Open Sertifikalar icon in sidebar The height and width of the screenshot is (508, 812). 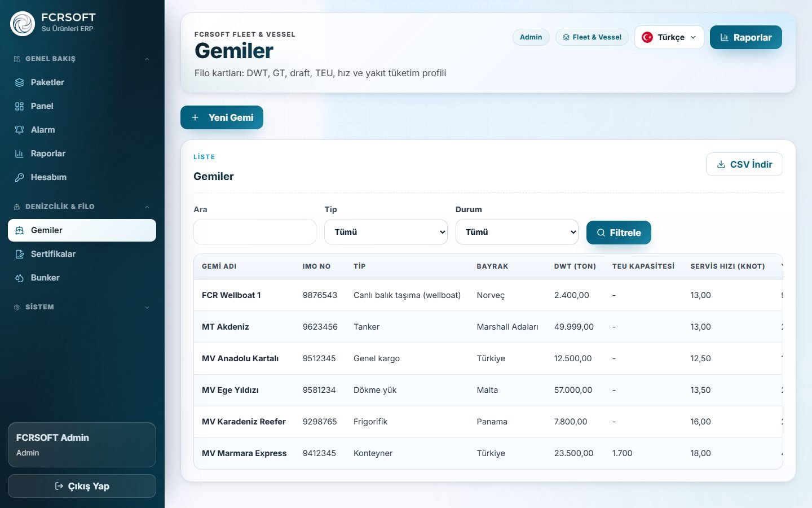(19, 254)
